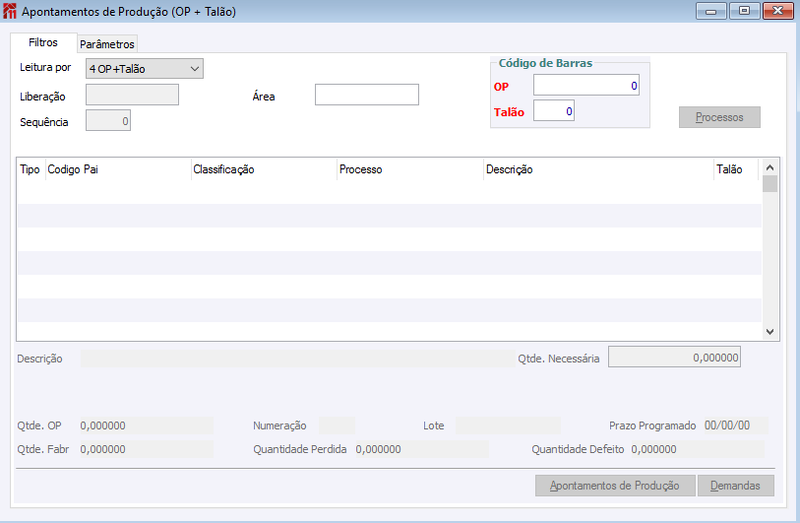The width and height of the screenshot is (800, 523).
Task: Click the Quantidade Defeito value field
Action: [697, 450]
